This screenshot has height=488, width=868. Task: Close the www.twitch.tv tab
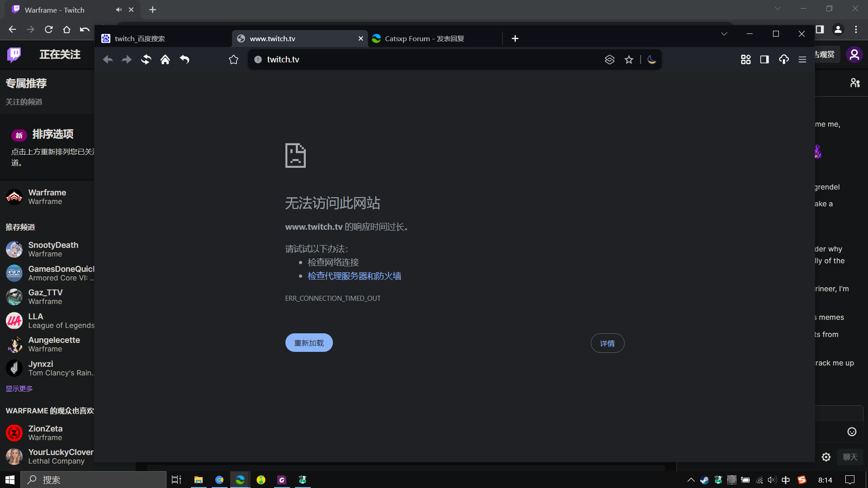(360, 38)
